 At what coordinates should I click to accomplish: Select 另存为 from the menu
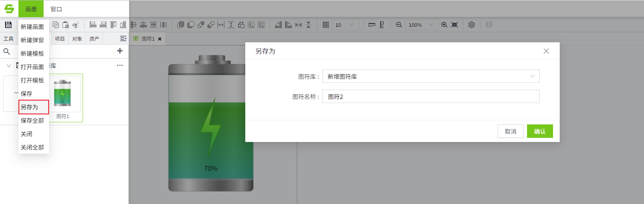[34, 107]
